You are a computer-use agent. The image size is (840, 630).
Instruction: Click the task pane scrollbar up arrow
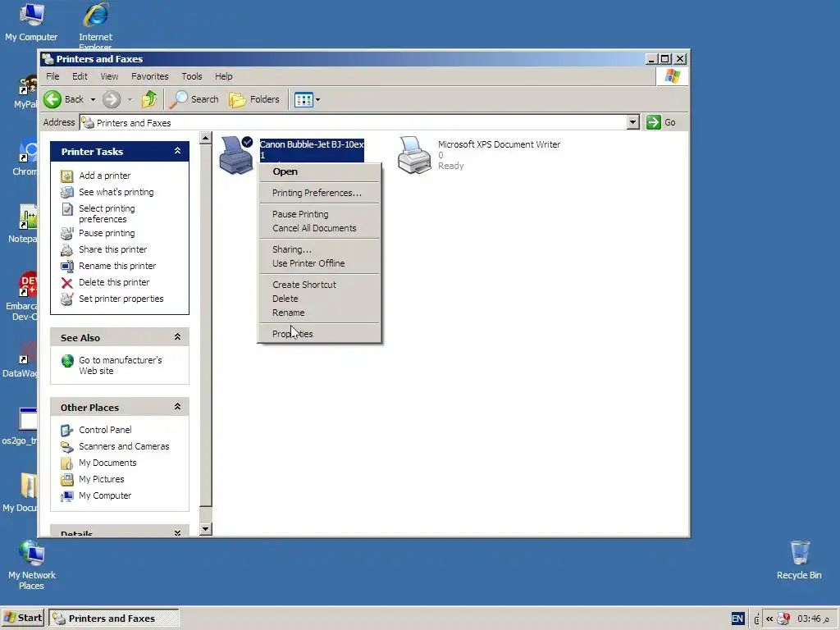click(x=205, y=138)
